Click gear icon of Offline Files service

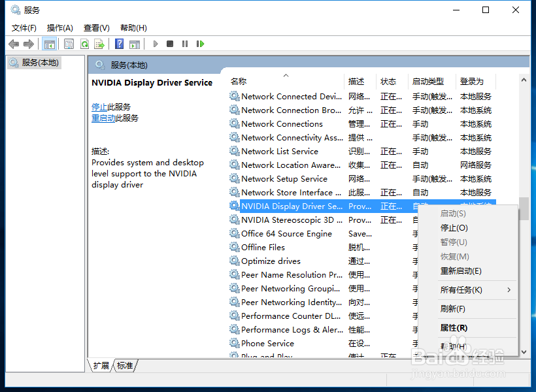[x=234, y=247]
